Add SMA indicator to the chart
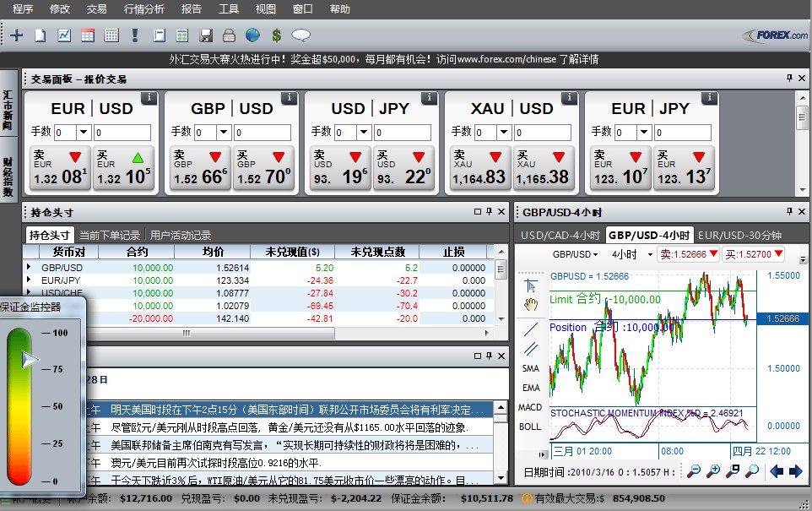812x511 pixels. 531,368
